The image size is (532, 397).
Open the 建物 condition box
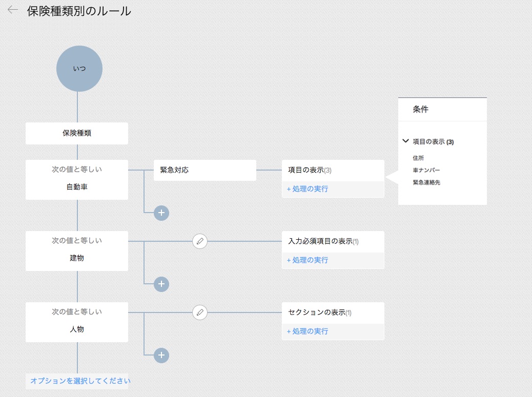point(77,251)
